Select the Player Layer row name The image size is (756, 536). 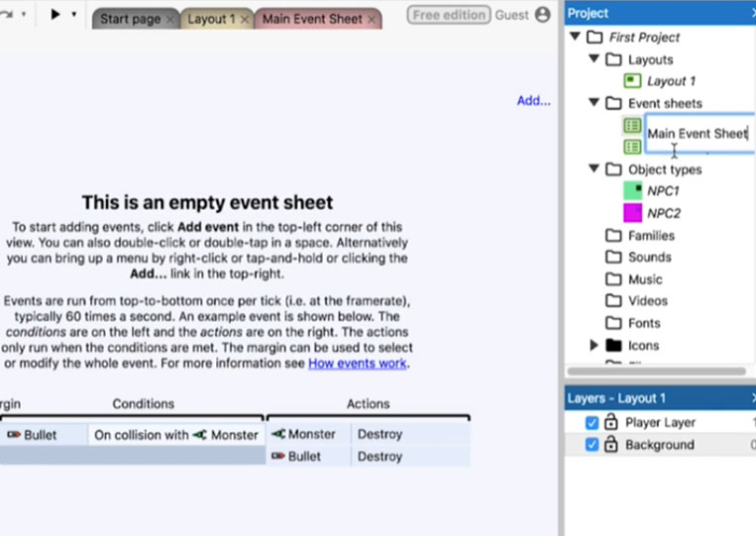click(660, 423)
